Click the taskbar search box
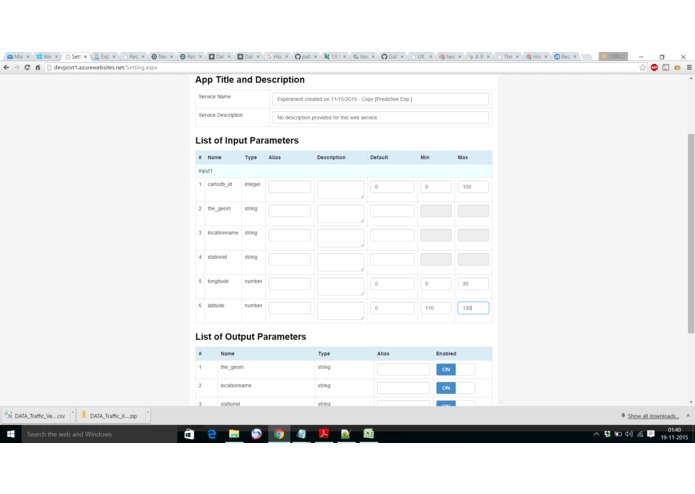Viewport: 695px width, 494px height. 99,434
